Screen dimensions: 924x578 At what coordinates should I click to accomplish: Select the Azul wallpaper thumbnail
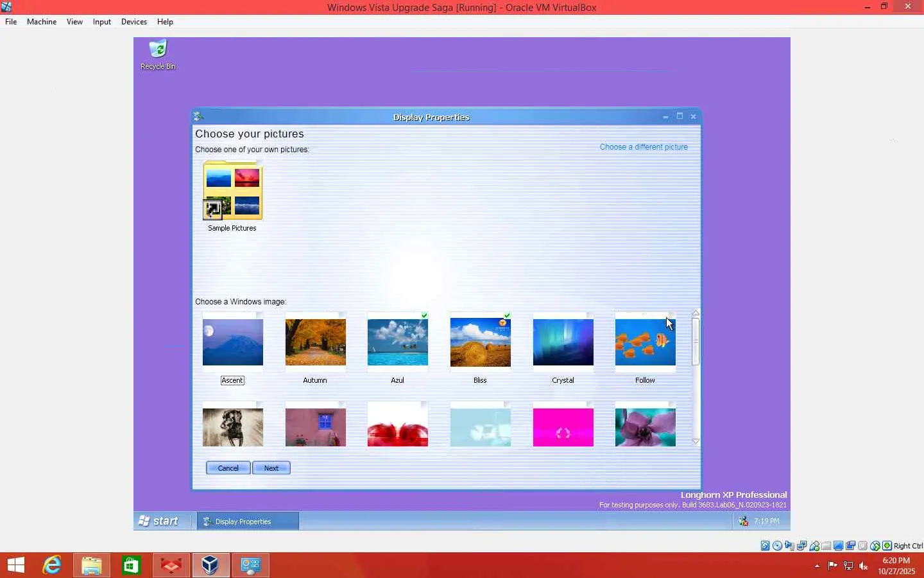click(x=398, y=342)
